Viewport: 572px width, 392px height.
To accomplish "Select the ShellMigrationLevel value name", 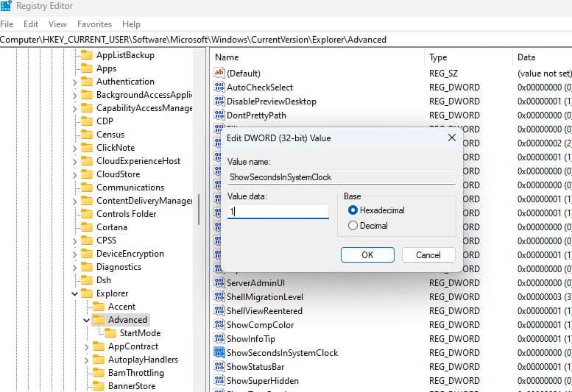I will 265,296.
